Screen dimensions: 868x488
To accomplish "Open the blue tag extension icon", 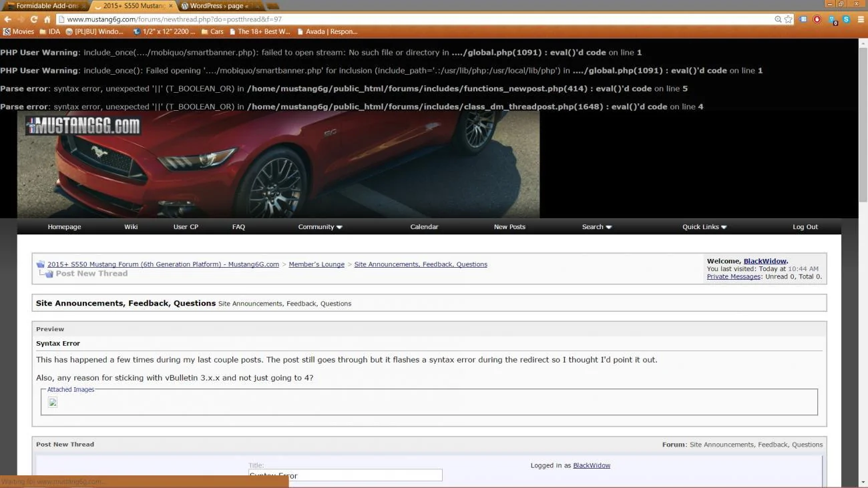I will (803, 19).
